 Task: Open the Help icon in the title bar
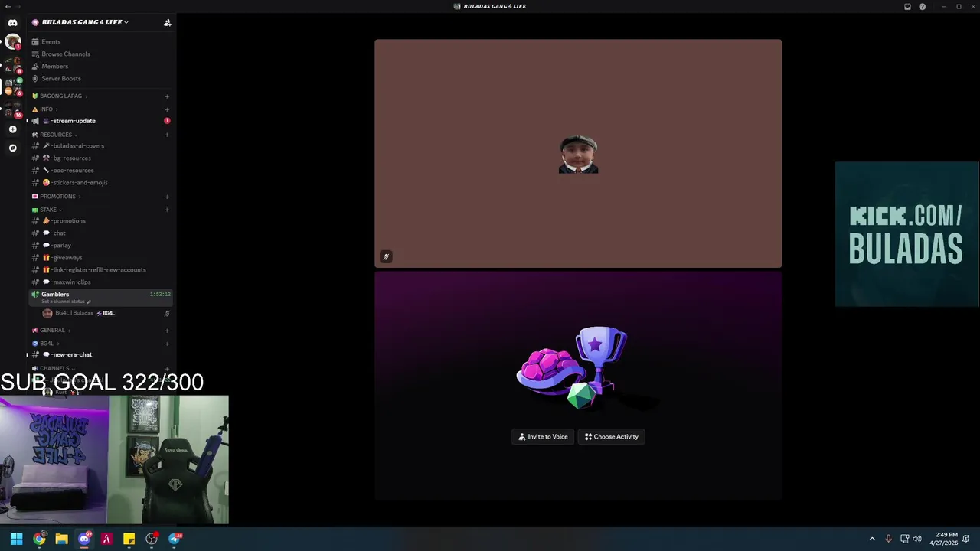923,6
